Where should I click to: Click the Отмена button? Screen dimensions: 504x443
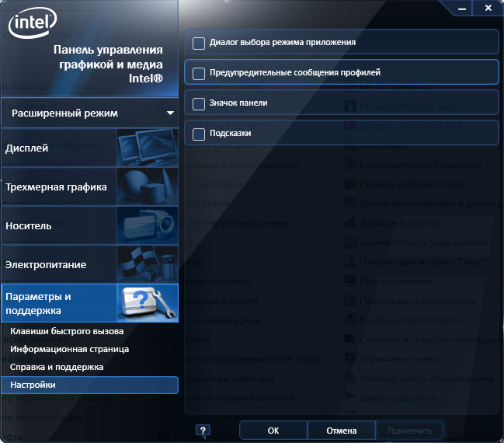342,431
